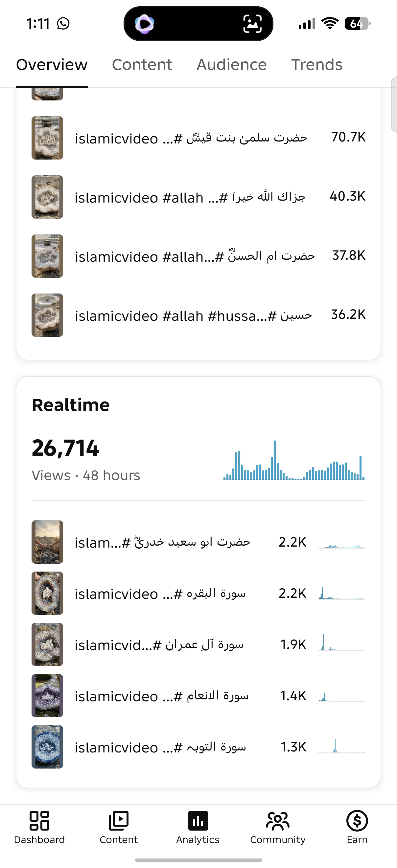Image resolution: width=397 pixels, height=868 pixels.
Task: Tap the WhatsApp status bar icon
Action: [x=63, y=24]
